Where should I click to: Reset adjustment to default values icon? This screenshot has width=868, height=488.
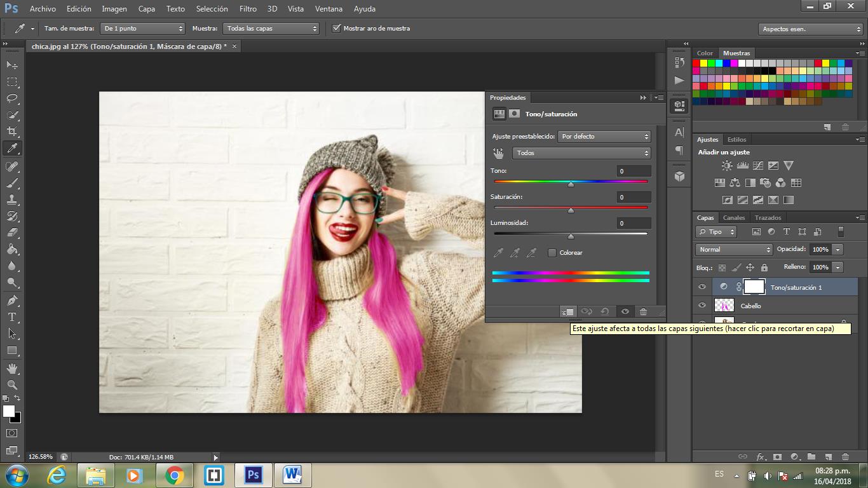(605, 311)
